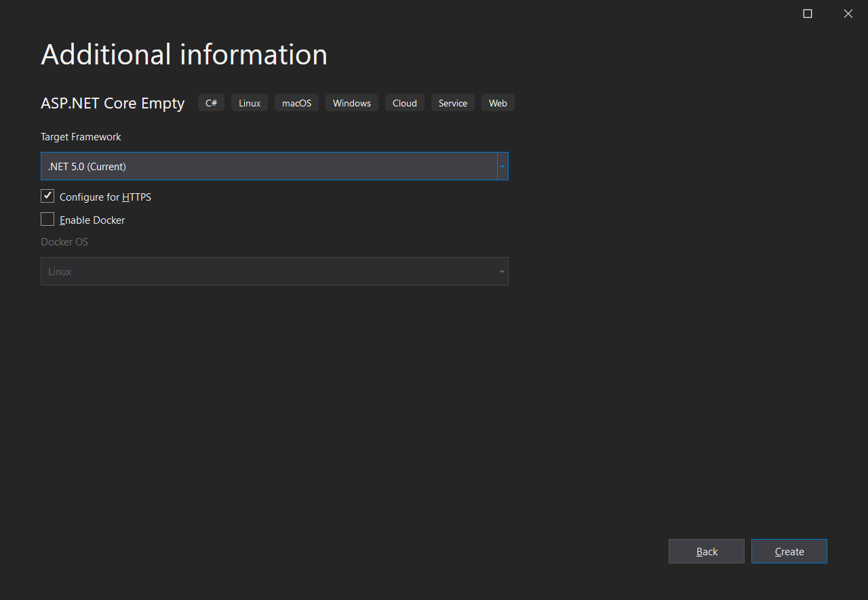Viewport: 868px width, 600px height.
Task: Click the Cloud project type tag
Action: click(404, 103)
